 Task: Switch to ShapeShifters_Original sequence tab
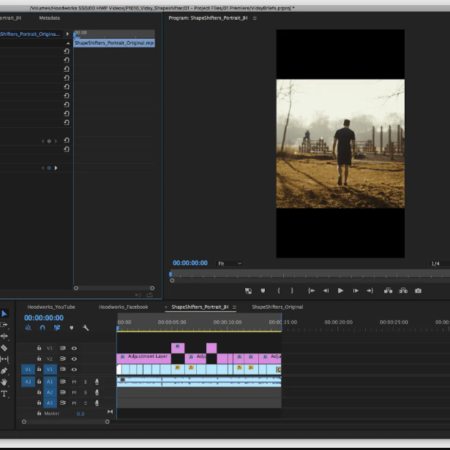[x=277, y=307]
